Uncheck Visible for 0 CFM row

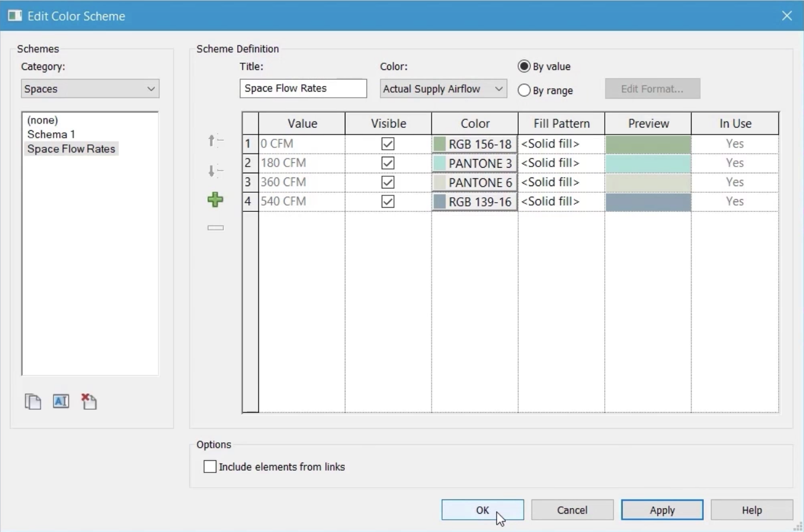pos(388,144)
